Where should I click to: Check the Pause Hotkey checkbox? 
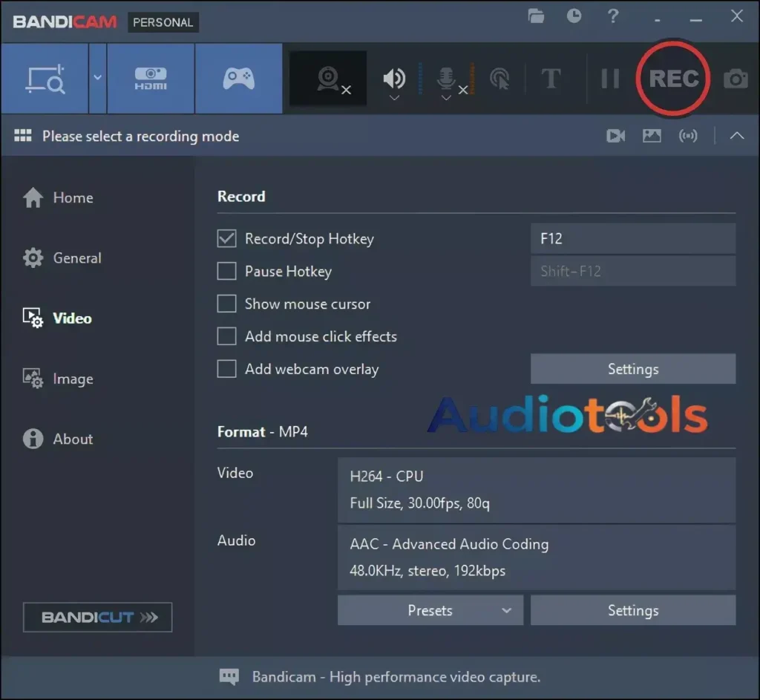(x=227, y=271)
